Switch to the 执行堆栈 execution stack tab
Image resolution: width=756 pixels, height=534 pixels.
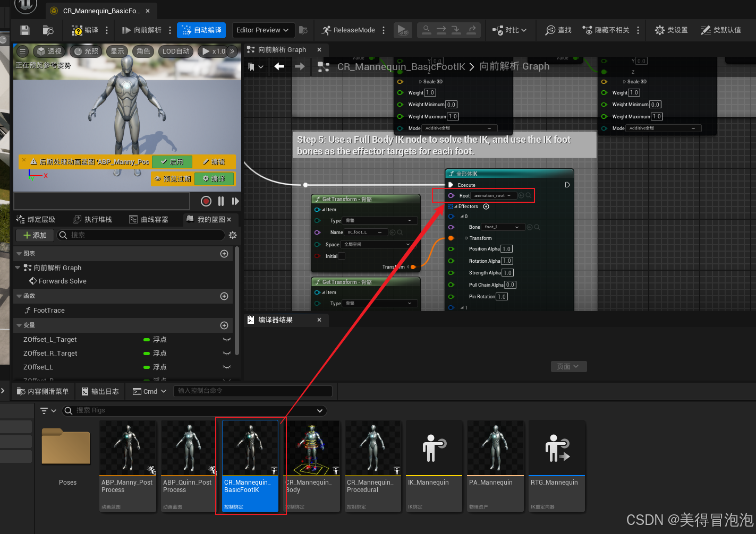[x=92, y=219]
